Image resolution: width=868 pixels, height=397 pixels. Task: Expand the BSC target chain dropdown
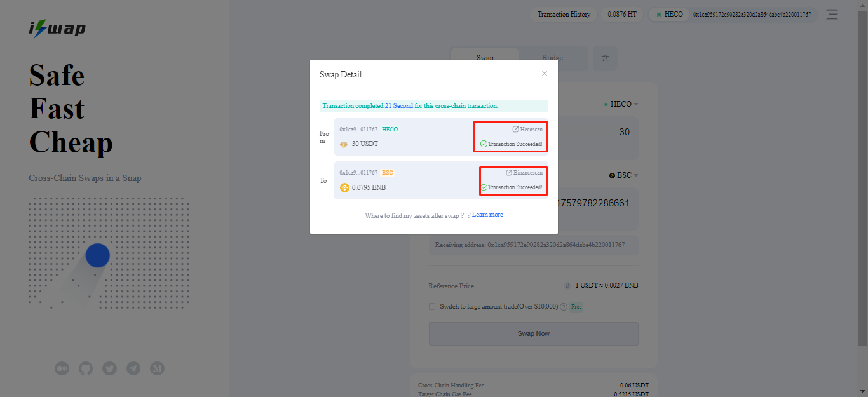pos(623,175)
